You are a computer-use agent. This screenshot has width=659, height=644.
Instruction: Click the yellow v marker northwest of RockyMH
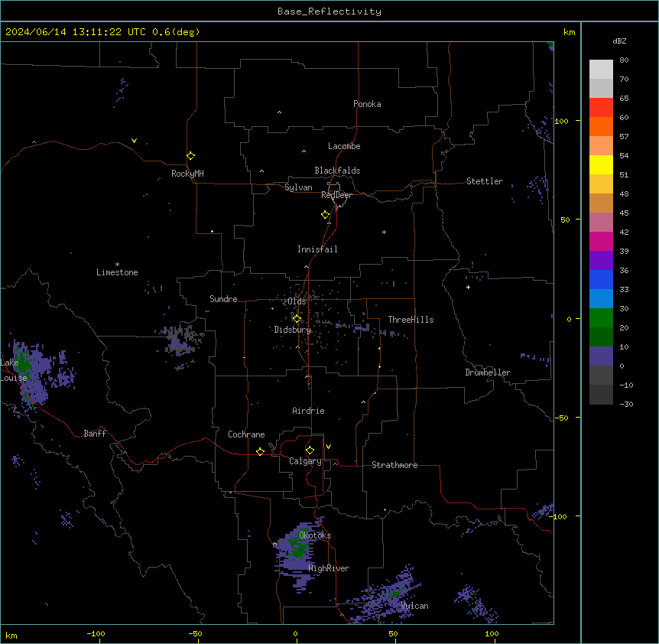coord(134,141)
